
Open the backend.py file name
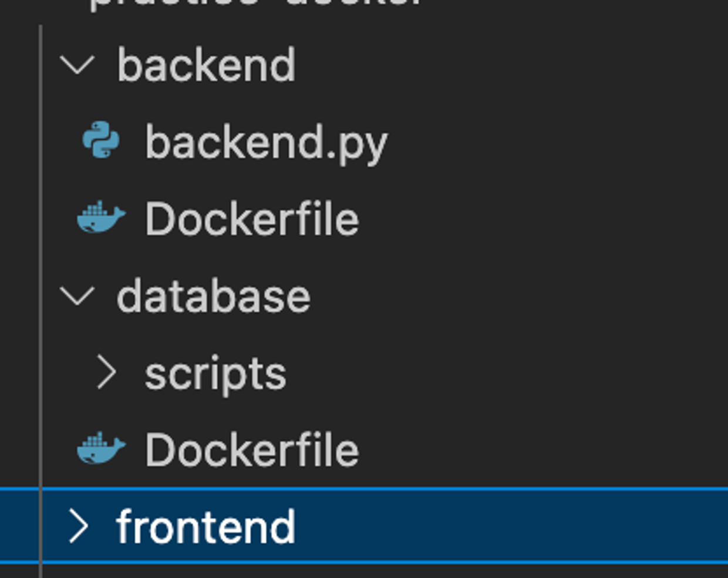tap(266, 142)
